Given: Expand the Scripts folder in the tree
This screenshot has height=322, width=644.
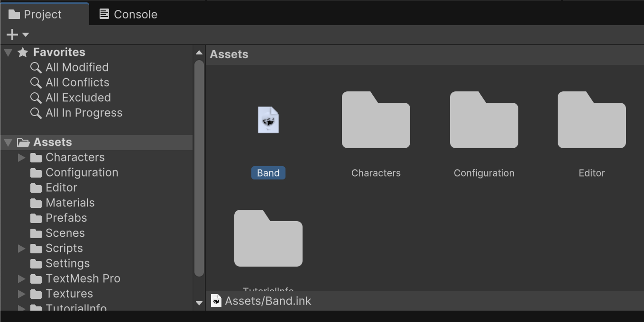Looking at the screenshot, I should tap(21, 248).
